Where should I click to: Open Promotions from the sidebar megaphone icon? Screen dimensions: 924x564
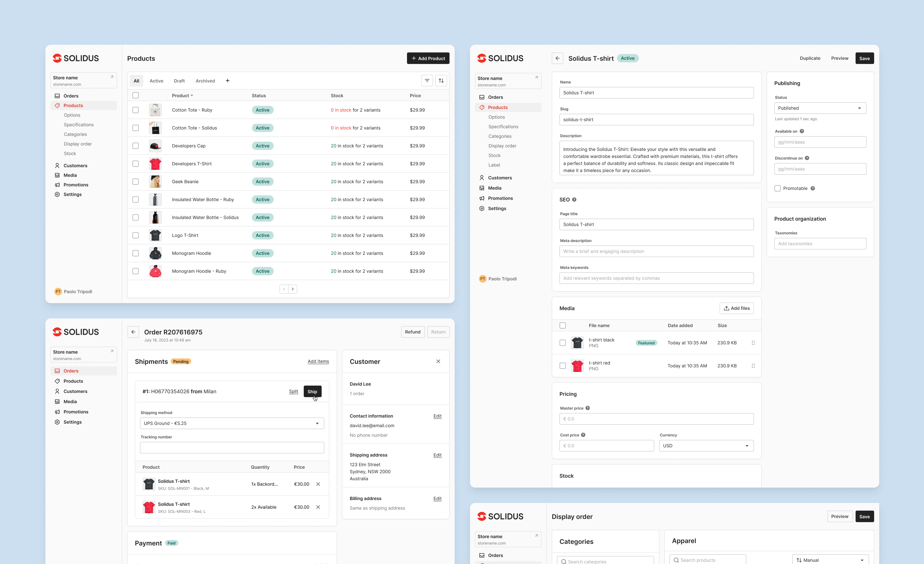[57, 184]
